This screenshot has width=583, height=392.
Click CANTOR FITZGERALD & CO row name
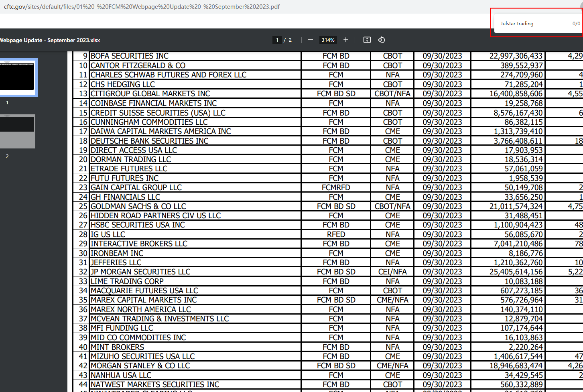138,65
